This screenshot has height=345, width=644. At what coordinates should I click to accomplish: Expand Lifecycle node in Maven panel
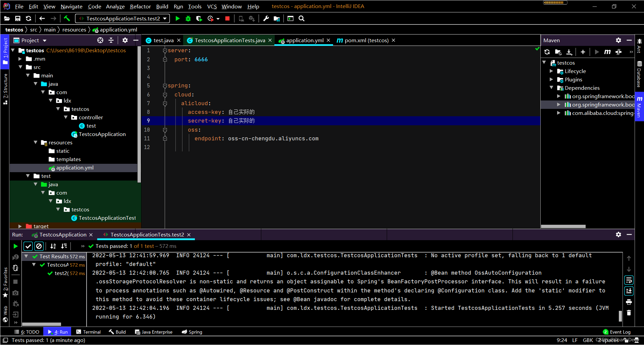click(x=551, y=71)
